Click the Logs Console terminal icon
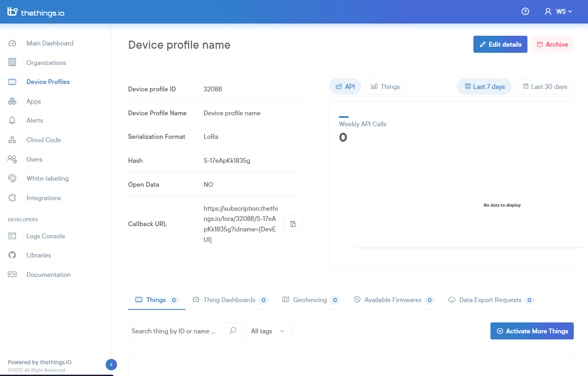Image resolution: width=588 pixels, height=376 pixels. click(12, 236)
